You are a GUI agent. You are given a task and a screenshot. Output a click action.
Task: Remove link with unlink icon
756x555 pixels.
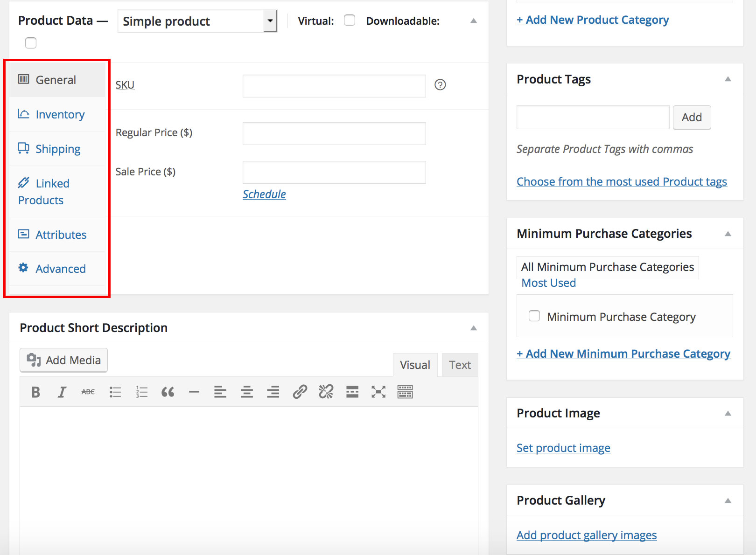tap(326, 392)
